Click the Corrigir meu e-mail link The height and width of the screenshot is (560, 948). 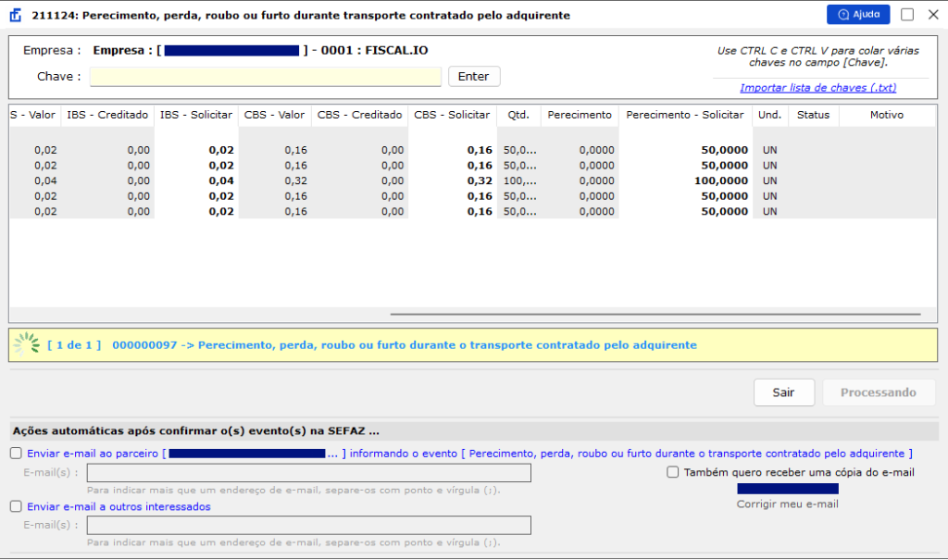[x=787, y=504]
